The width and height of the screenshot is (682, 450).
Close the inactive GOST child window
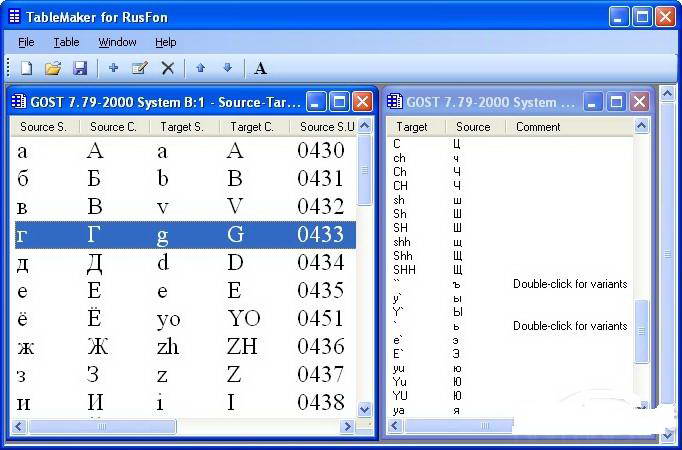[639, 102]
